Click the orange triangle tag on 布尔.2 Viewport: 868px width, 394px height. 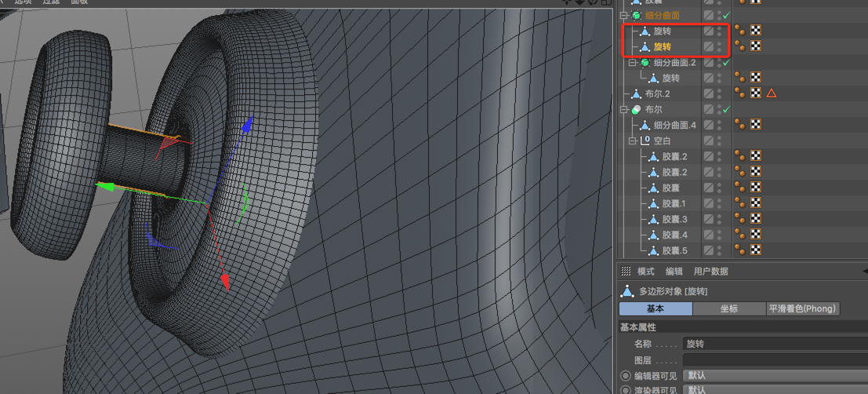[x=771, y=93]
